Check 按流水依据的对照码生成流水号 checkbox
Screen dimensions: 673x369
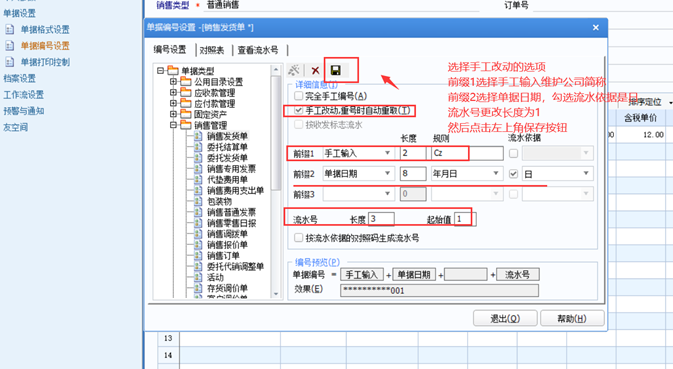click(x=298, y=238)
